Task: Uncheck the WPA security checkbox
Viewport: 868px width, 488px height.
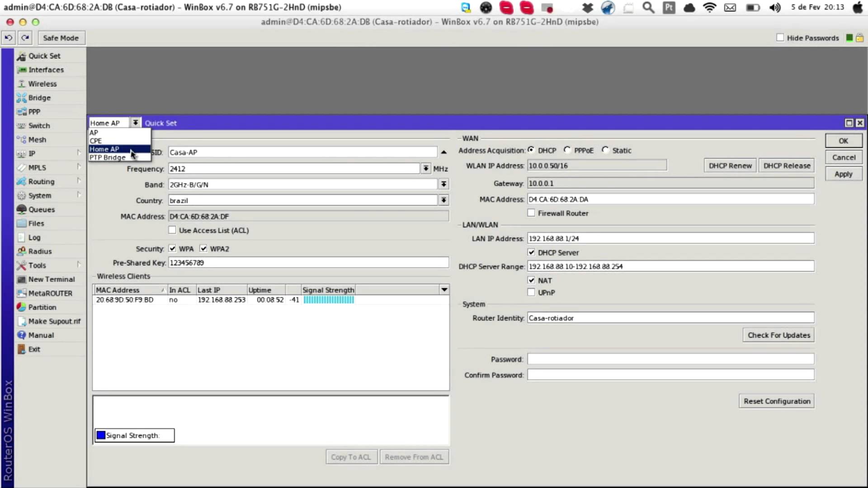Action: coord(172,249)
